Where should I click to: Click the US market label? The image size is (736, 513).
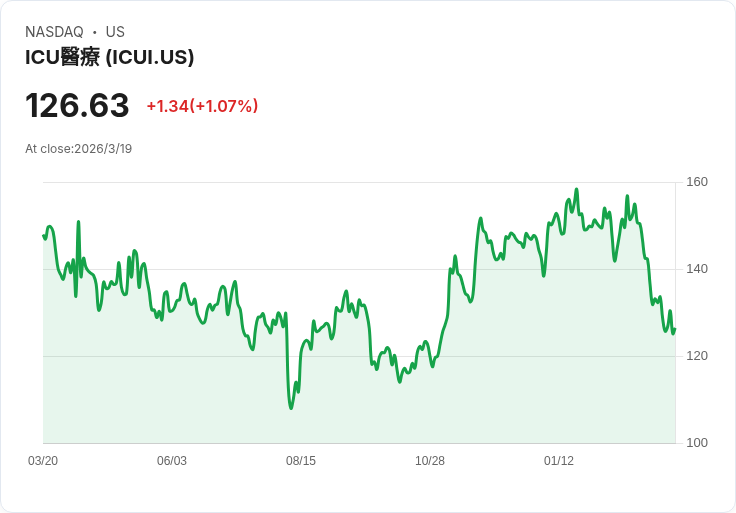[x=115, y=32]
